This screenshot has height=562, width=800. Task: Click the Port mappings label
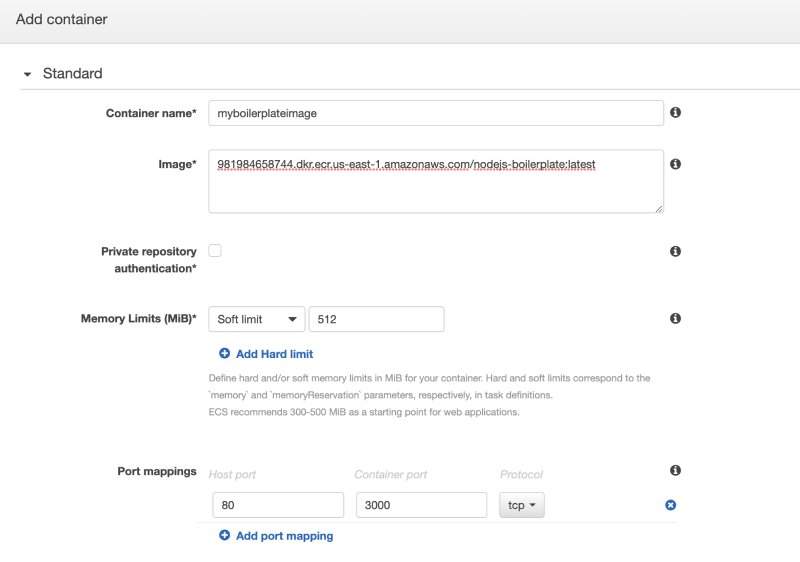tap(157, 471)
